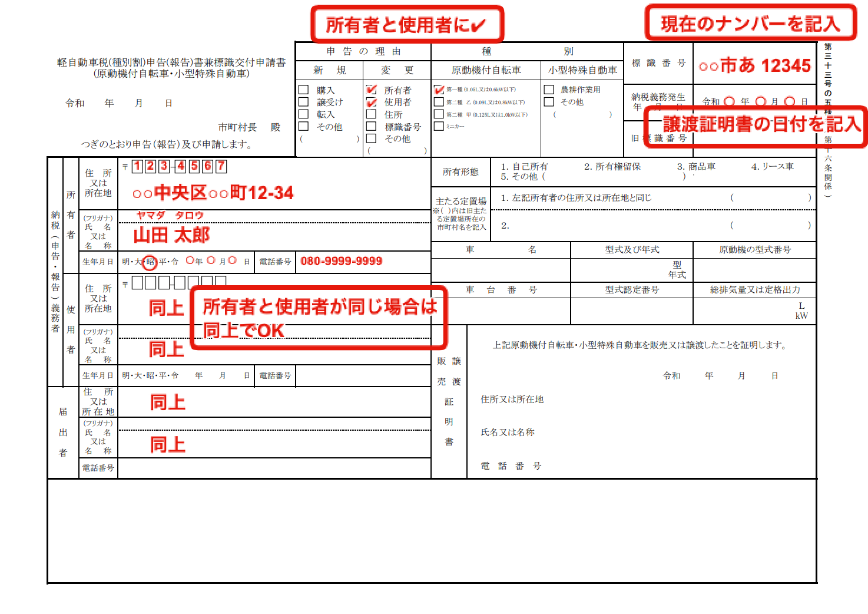Image resolution: width=868 pixels, height=614 pixels.
Task: Click the 同上 in the 届出者 name row
Action: point(168,444)
